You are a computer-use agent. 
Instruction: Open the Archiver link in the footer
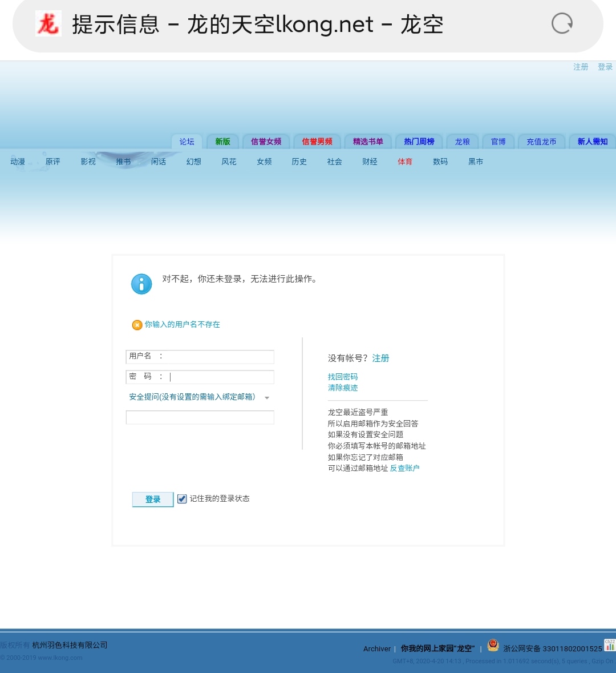pyautogui.click(x=376, y=648)
